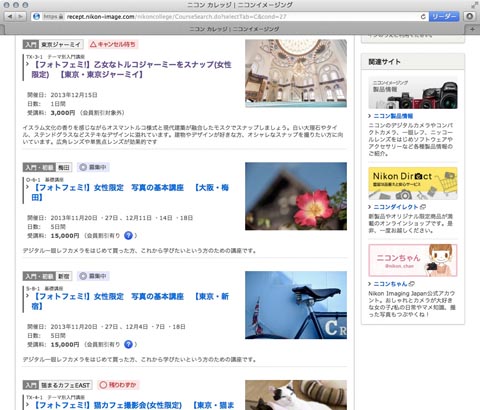The width and height of the screenshot is (480, 410).
Task: Click the browser back arrow button
Action: pyautogui.click(x=10, y=16)
